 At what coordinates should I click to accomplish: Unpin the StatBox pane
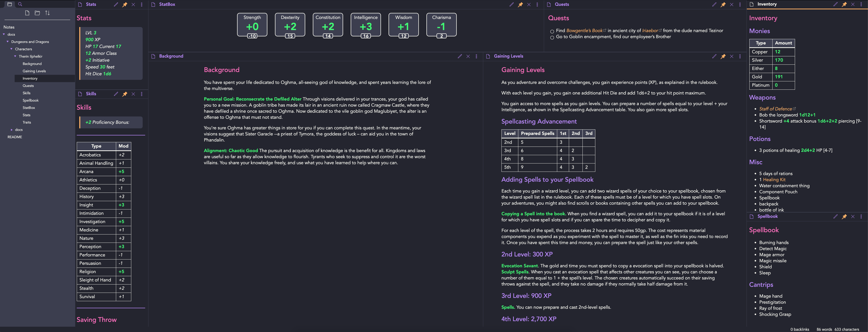[x=520, y=4]
